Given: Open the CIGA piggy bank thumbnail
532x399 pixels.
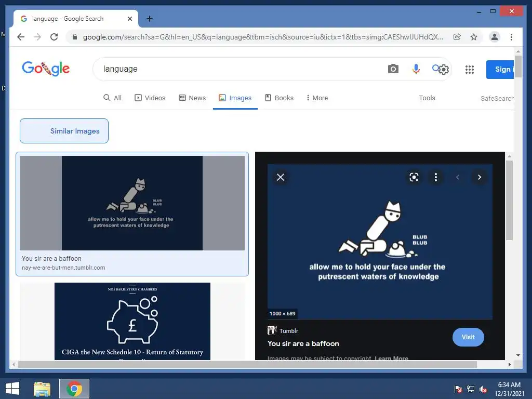Looking at the screenshot, I should pos(132,321).
